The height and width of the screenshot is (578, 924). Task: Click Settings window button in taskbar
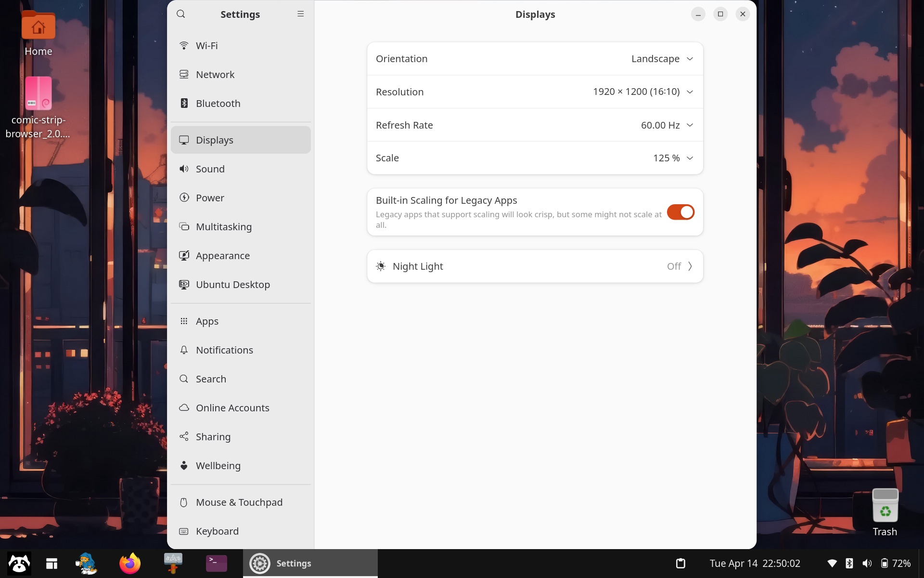tap(310, 563)
